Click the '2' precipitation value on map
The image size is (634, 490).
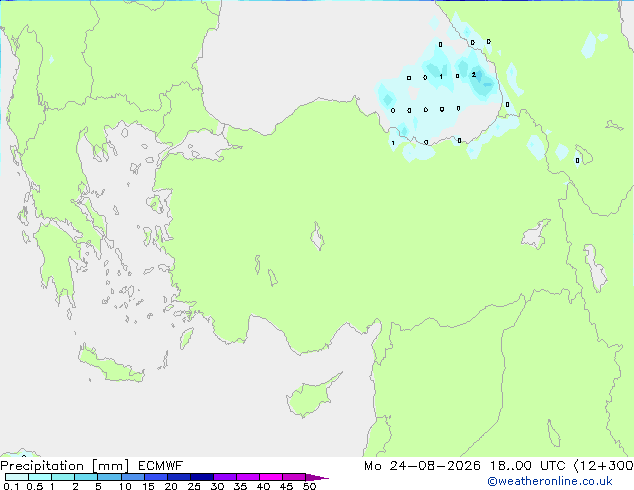click(x=473, y=75)
